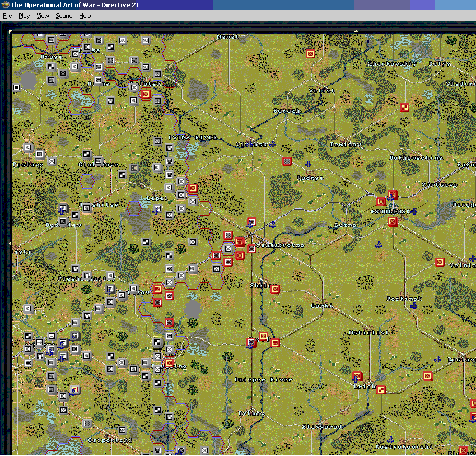476x456 pixels.
Task: Click the map scroll arrow on the top edge
Action: [356, 31]
